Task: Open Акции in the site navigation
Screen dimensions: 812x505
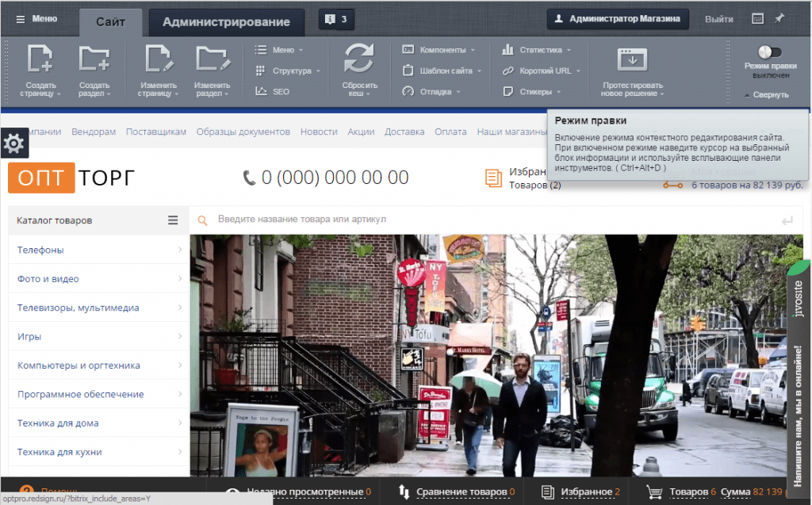Action: click(x=361, y=132)
